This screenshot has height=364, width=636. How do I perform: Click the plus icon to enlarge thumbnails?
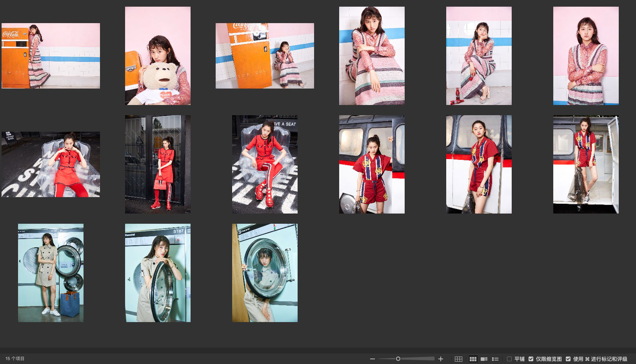(x=441, y=359)
